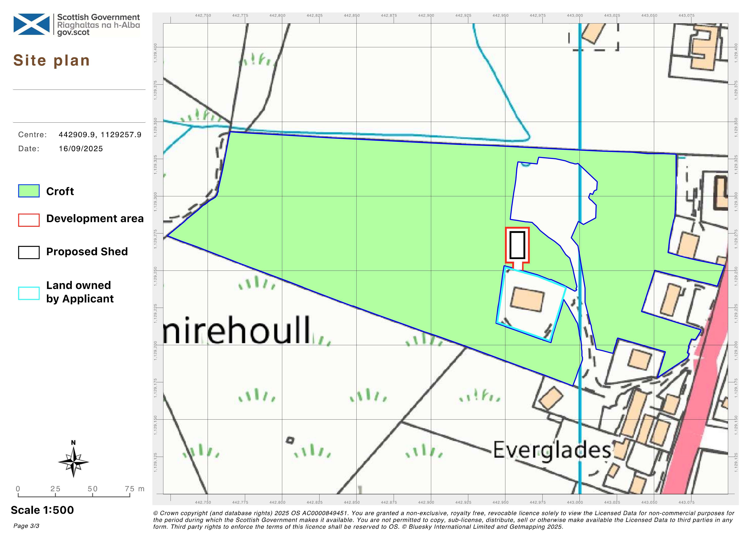Click the 'Riaghaltas na h-Alba' logo text
The image size is (756, 535).
98,25
